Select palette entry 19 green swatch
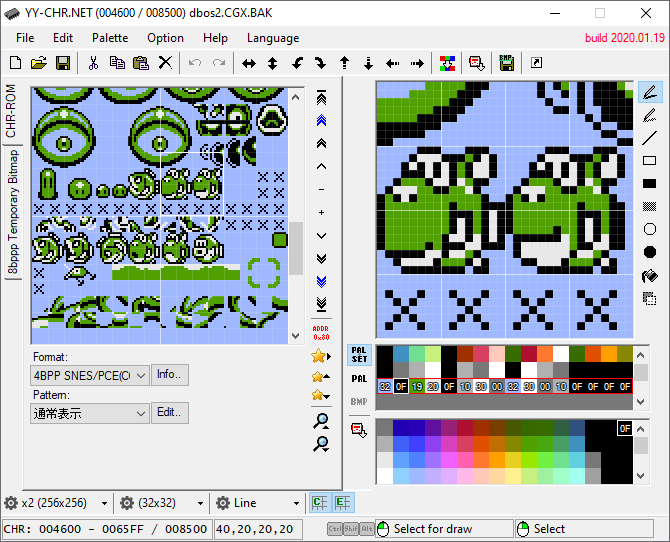This screenshot has height=542, width=670. click(417, 386)
